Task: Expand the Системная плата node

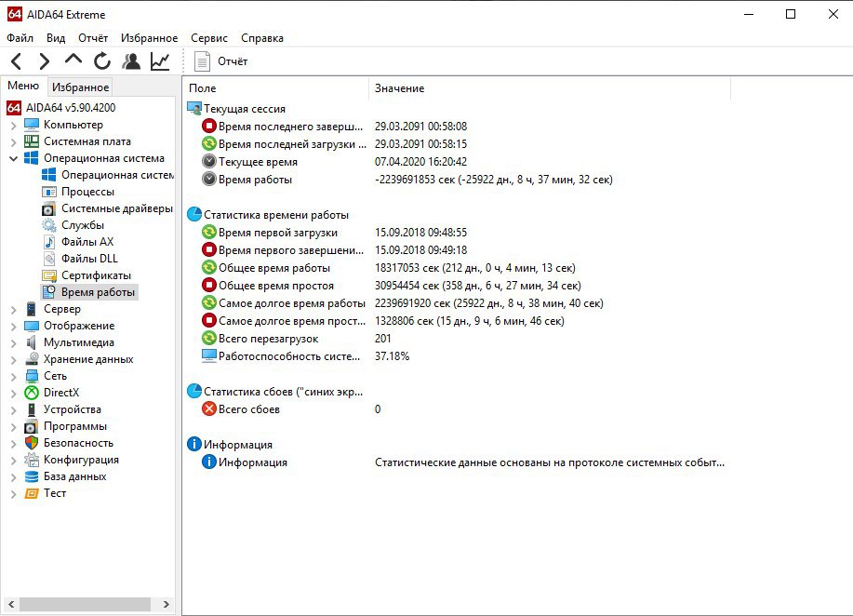Action: click(x=14, y=142)
